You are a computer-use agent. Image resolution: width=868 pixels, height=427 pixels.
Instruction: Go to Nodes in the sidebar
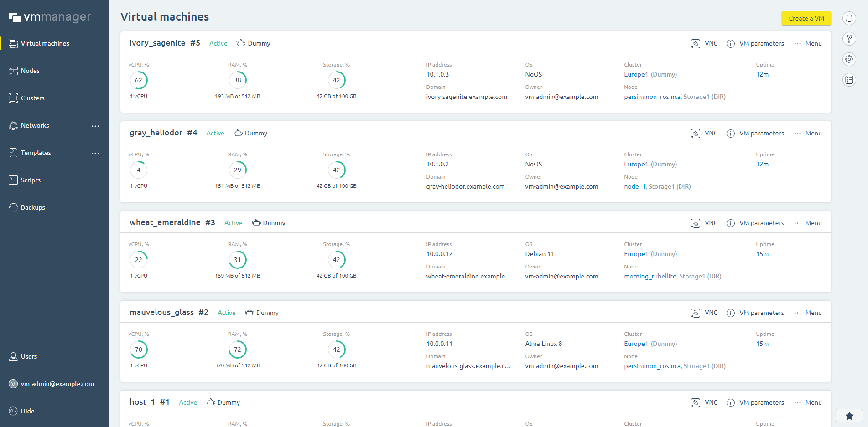point(30,71)
